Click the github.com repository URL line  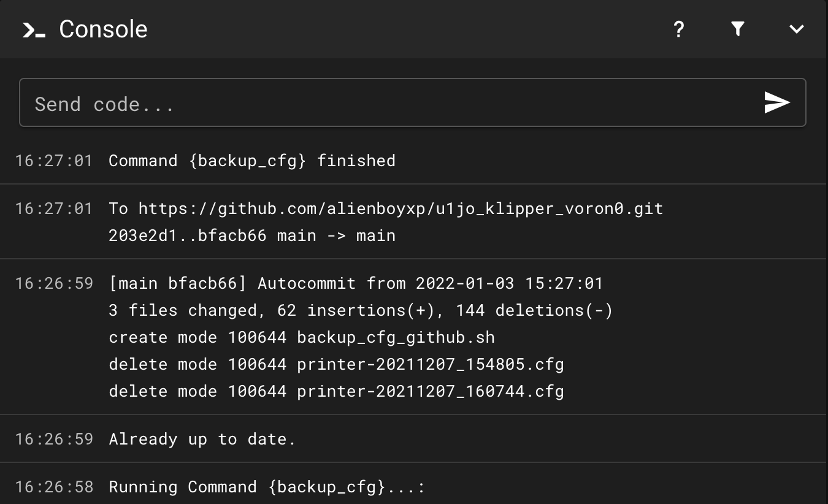tap(386, 208)
